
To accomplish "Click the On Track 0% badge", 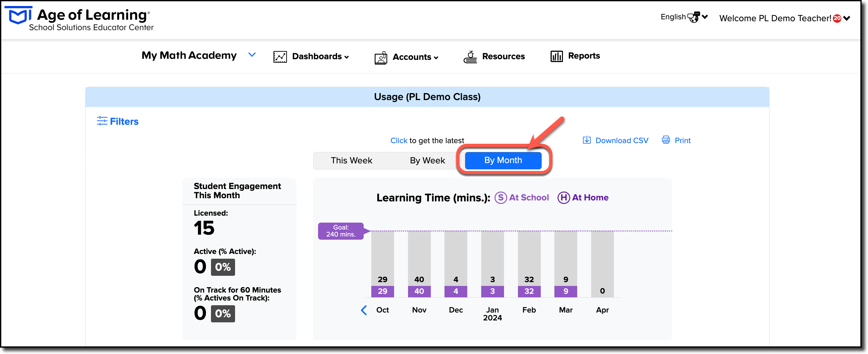I will (x=223, y=313).
